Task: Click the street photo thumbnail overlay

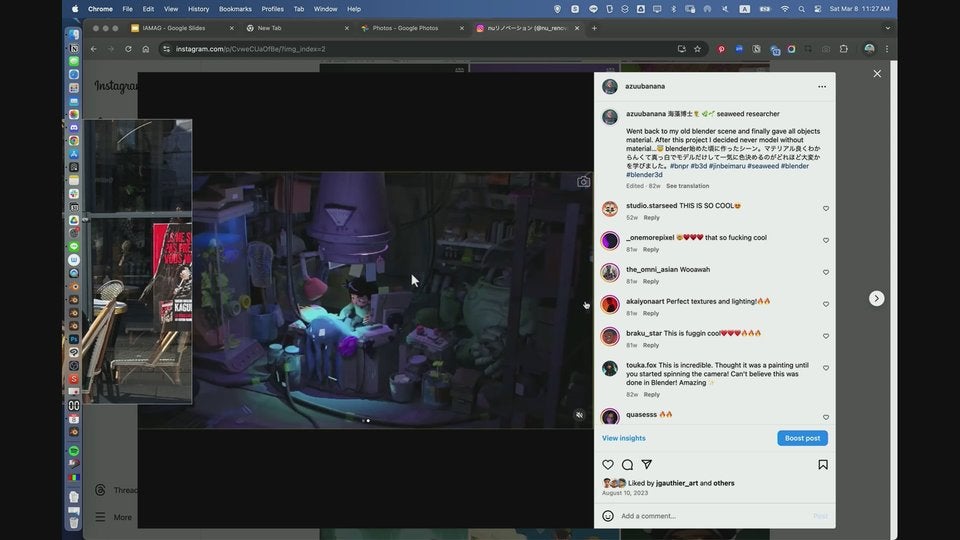Action: click(x=138, y=261)
